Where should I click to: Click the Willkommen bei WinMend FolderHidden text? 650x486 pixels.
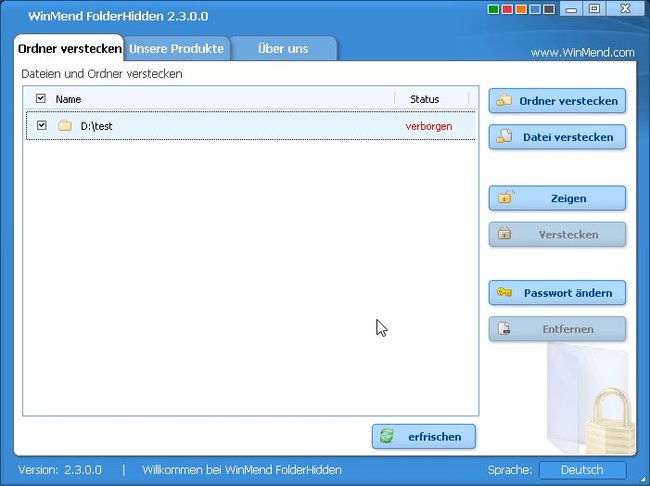(242, 470)
